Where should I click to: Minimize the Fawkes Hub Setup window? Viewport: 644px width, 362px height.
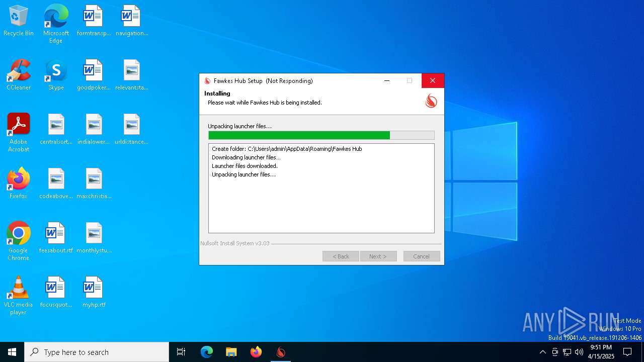tap(387, 80)
